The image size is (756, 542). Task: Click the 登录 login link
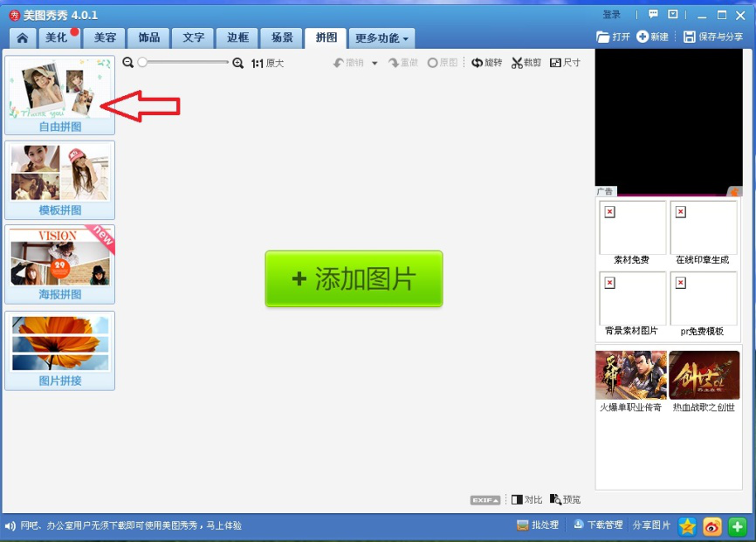(x=611, y=15)
